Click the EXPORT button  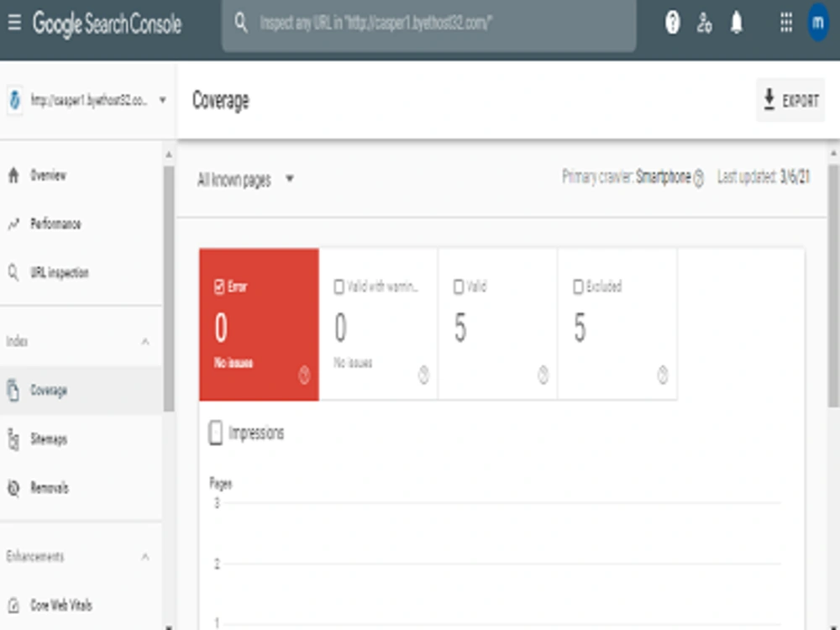click(x=790, y=100)
